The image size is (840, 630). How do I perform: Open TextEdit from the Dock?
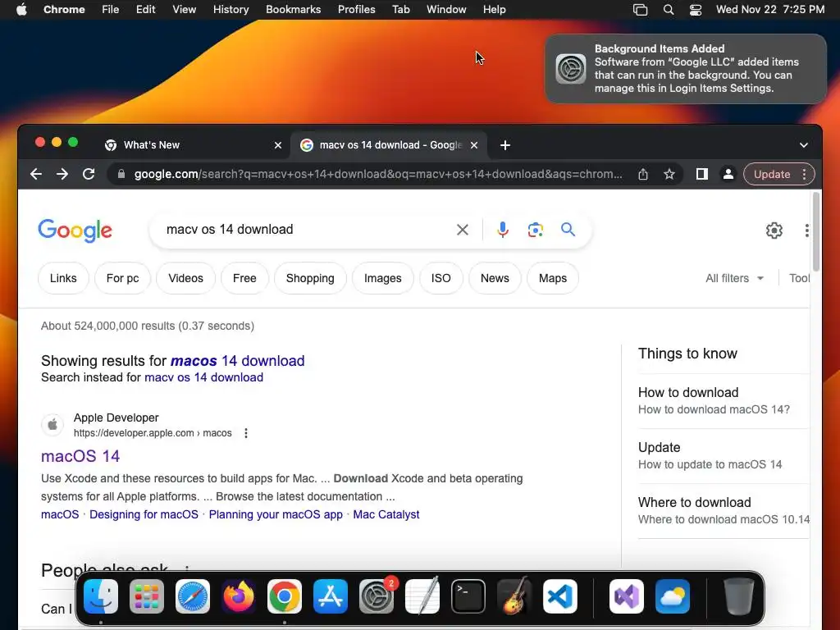(422, 596)
